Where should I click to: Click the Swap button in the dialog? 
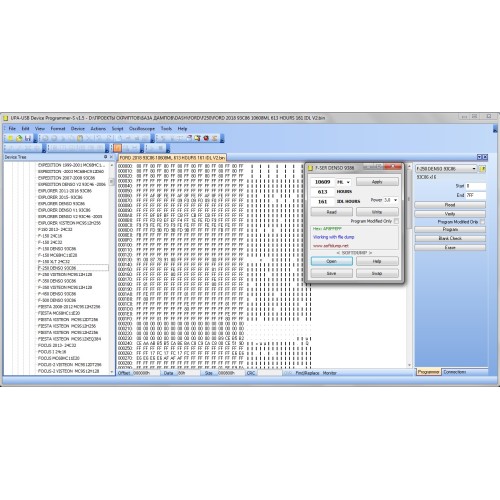click(x=377, y=273)
